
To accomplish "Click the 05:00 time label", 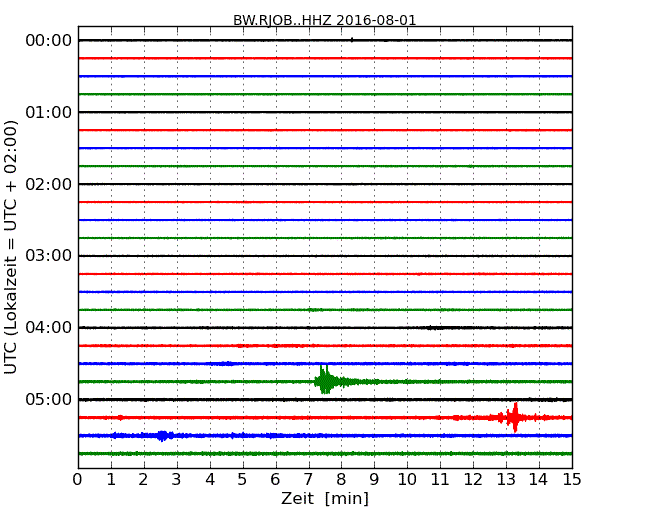I will click(x=49, y=399).
